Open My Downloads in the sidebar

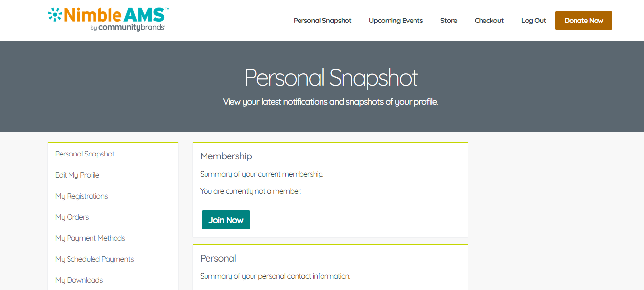tap(79, 280)
